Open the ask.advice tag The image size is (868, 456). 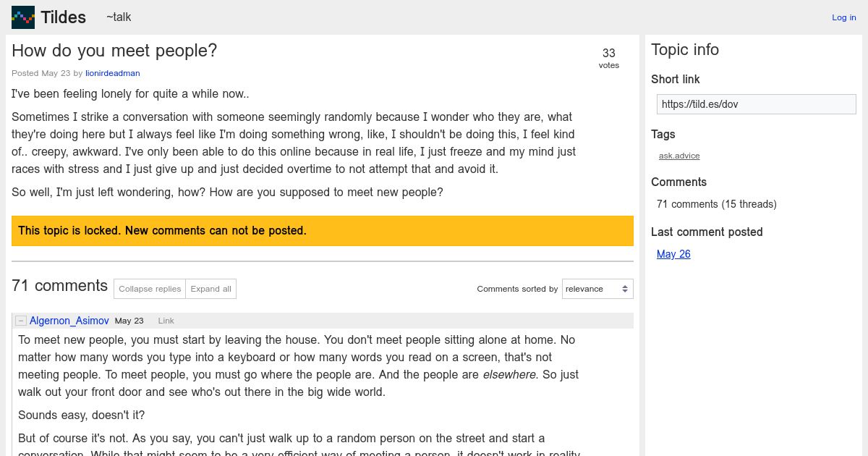[x=679, y=156]
